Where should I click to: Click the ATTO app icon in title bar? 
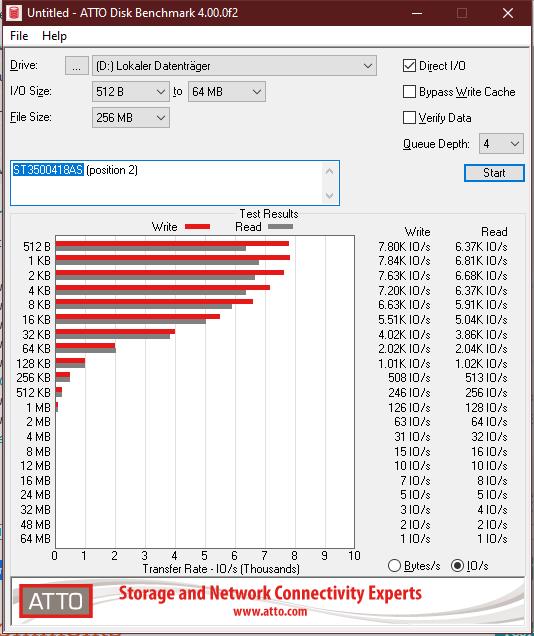[x=14, y=13]
